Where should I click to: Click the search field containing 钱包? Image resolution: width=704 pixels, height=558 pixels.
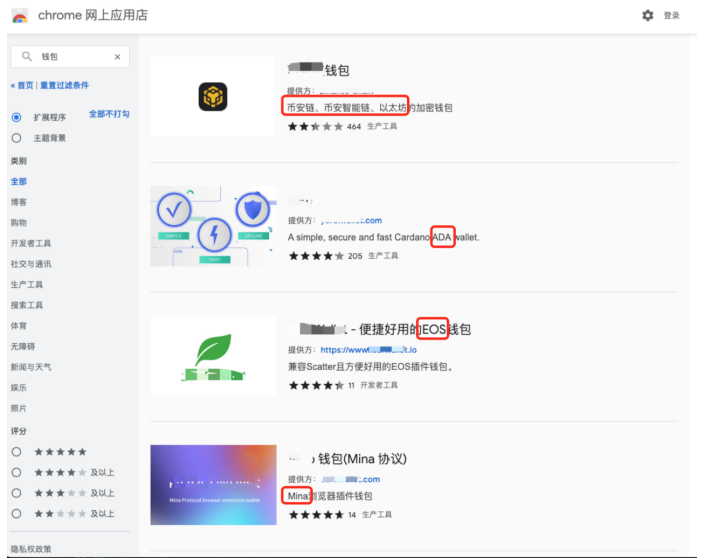tap(70, 57)
